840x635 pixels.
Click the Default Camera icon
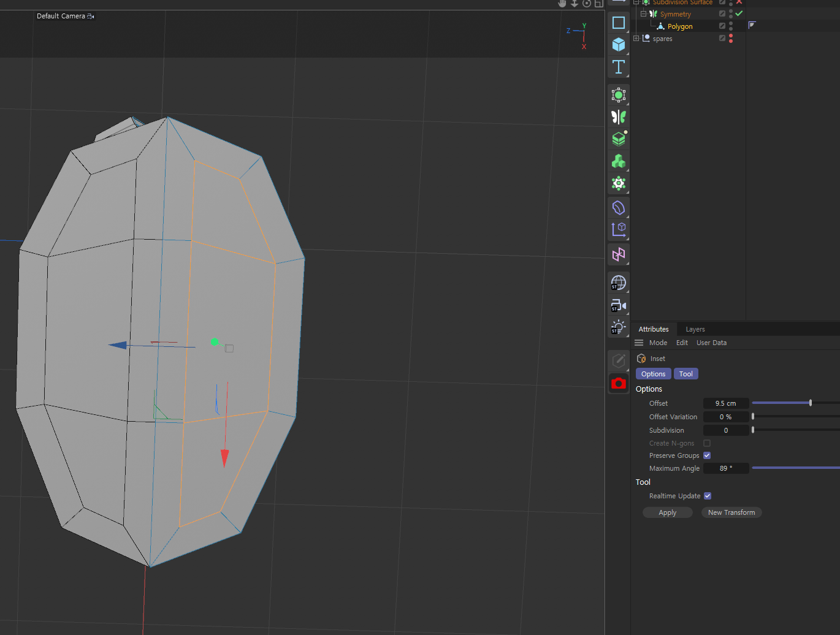point(91,16)
